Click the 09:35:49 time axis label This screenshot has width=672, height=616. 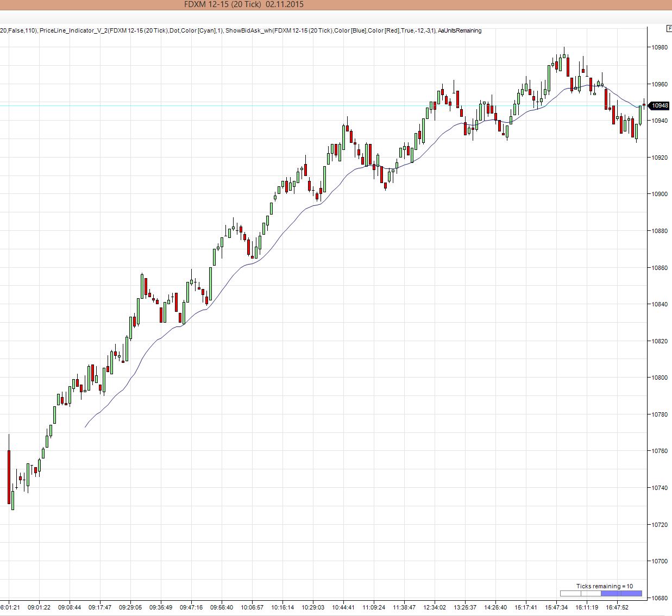pyautogui.click(x=161, y=607)
